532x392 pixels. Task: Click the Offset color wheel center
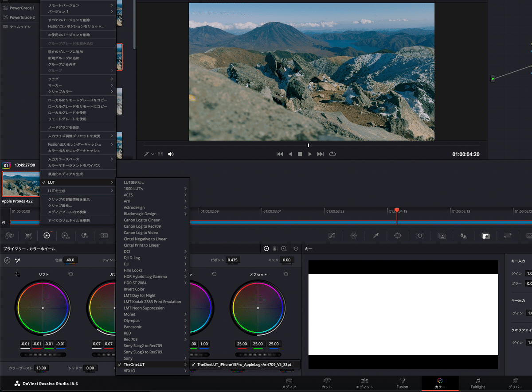(258, 308)
